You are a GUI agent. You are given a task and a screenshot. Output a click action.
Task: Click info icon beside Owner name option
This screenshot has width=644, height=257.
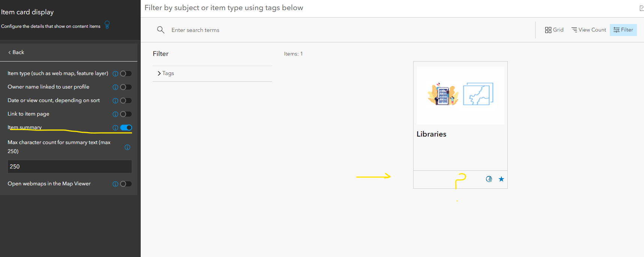[115, 87]
